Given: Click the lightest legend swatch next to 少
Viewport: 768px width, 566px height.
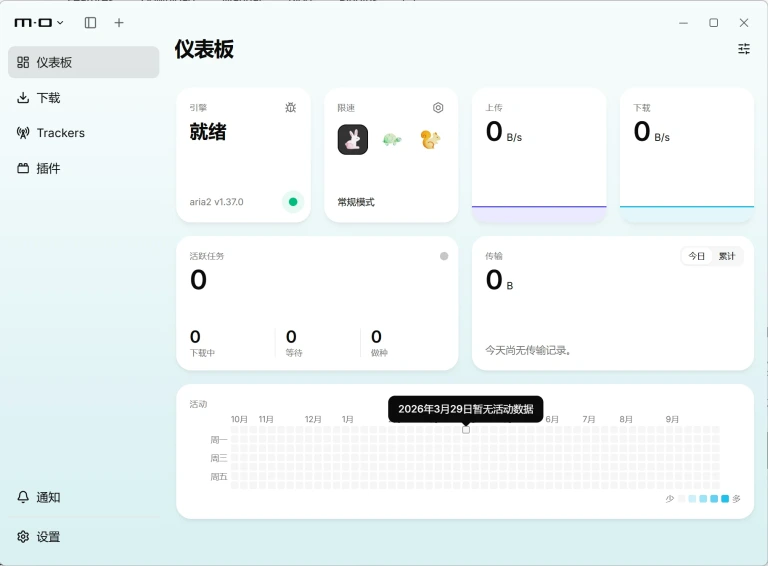Looking at the screenshot, I should coord(681,499).
